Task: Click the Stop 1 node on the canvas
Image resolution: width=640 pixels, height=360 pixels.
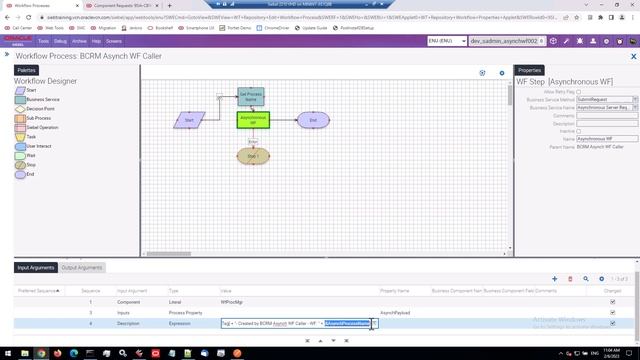Action: pos(253,156)
